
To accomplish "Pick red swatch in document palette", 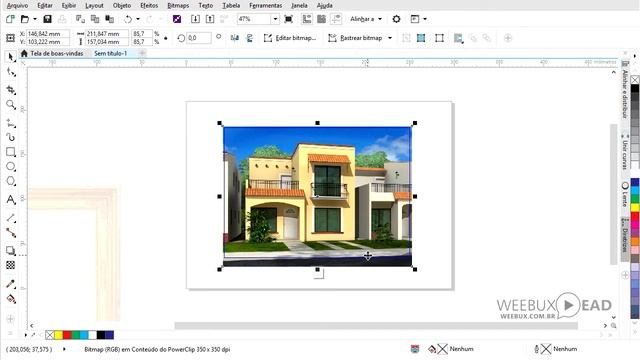I will pos(67,335).
